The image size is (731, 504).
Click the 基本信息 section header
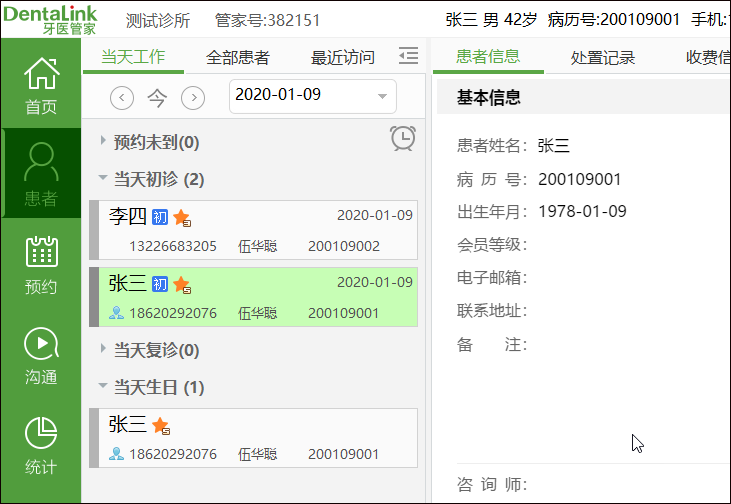(x=489, y=97)
